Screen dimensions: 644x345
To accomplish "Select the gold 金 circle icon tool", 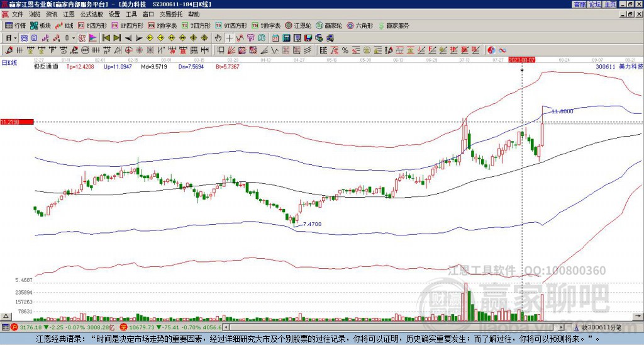I will 367,50.
